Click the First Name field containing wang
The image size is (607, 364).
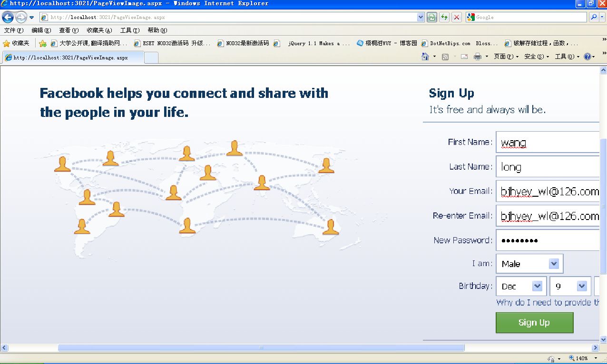point(548,142)
